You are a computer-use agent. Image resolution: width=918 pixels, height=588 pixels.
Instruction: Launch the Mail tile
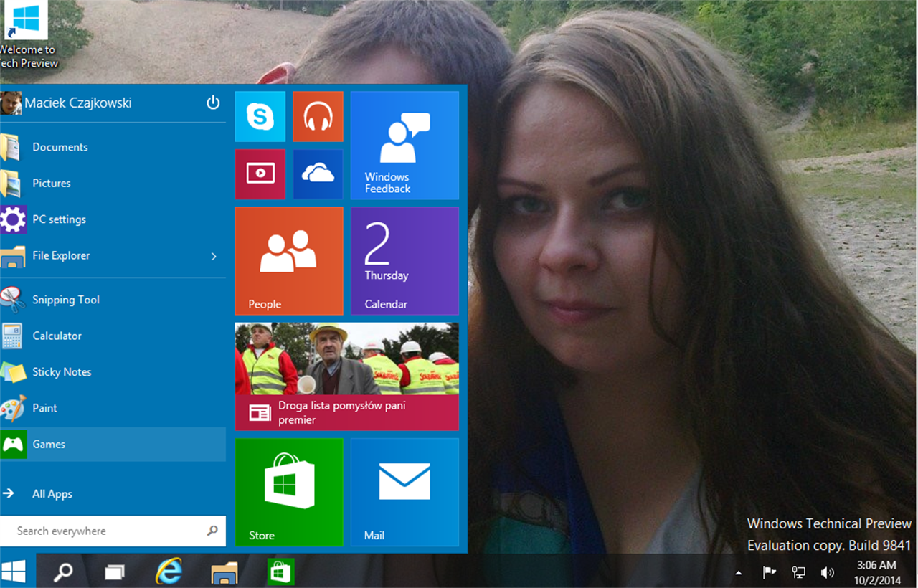coord(404,492)
